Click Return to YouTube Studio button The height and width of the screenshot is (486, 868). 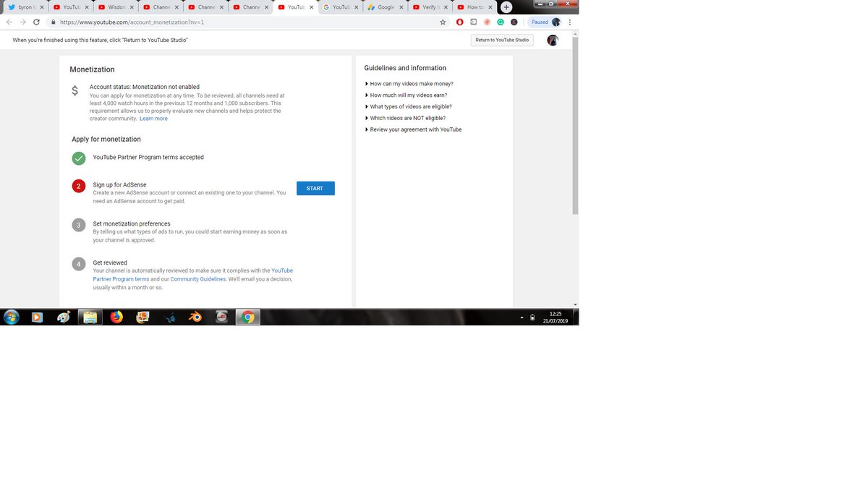pyautogui.click(x=502, y=40)
